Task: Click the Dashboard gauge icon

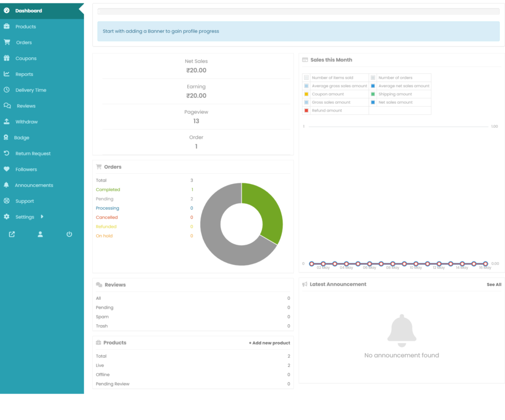Action: 6,11
